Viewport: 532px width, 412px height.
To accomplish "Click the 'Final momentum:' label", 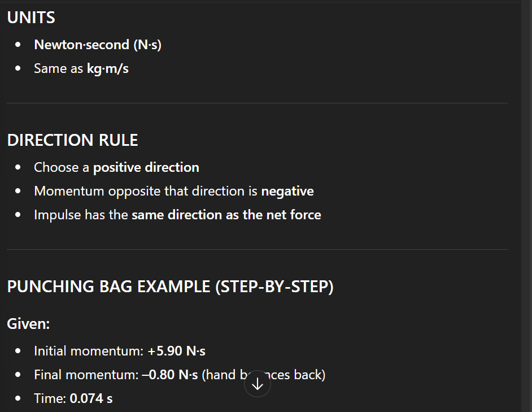I will (86, 375).
